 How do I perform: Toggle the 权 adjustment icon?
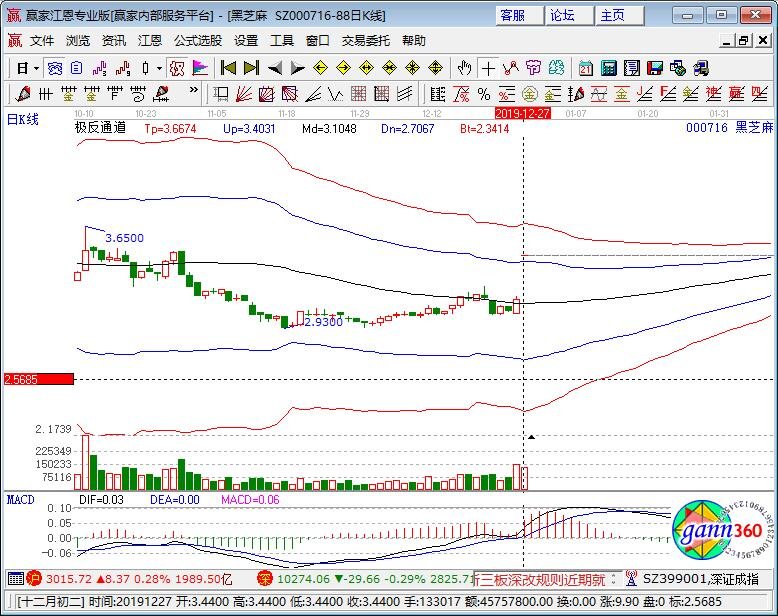click(177, 68)
